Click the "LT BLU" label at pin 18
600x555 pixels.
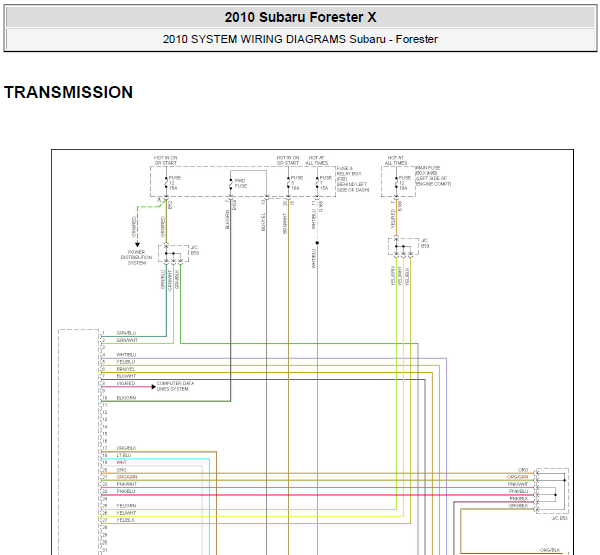[x=124, y=455]
